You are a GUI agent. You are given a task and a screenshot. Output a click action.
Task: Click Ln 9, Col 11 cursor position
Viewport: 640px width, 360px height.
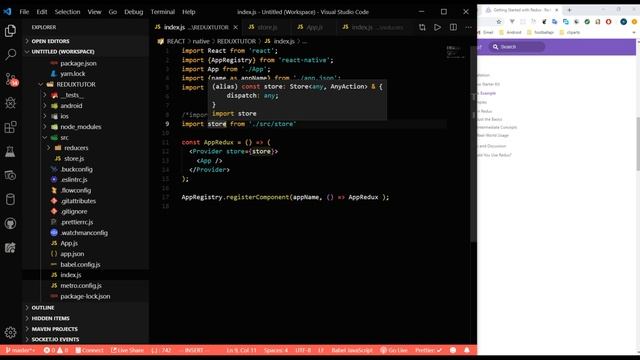pyautogui.click(x=242, y=350)
